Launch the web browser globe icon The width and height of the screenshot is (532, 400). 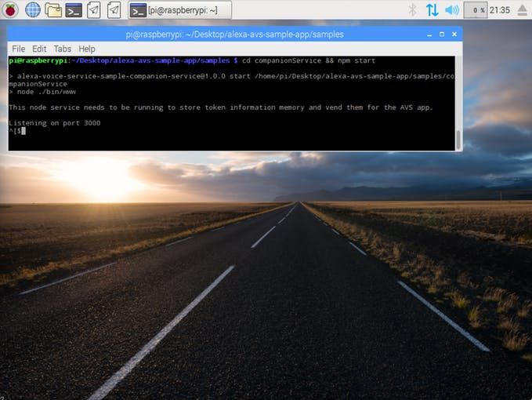click(x=33, y=10)
